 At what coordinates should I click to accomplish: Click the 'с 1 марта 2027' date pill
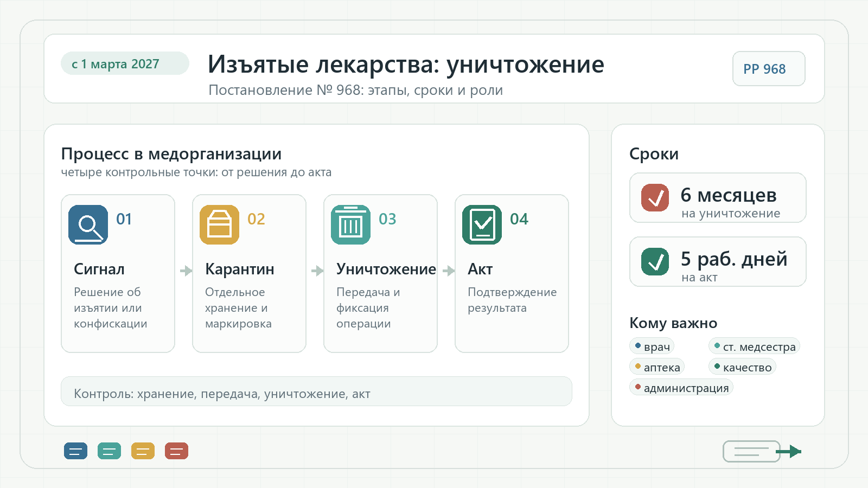125,63
